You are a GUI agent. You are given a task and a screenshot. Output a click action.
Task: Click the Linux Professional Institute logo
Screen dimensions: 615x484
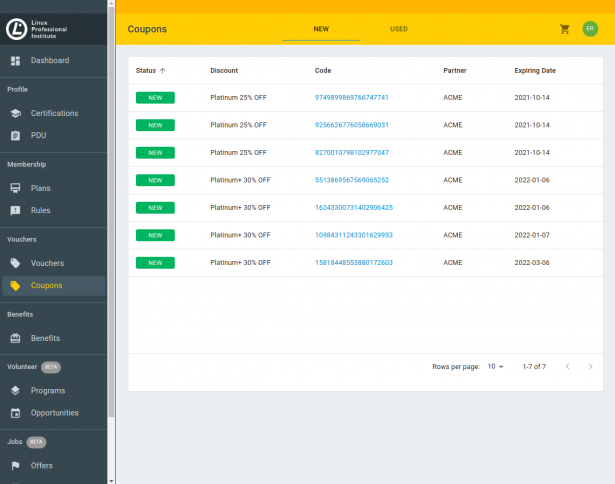coord(16,29)
